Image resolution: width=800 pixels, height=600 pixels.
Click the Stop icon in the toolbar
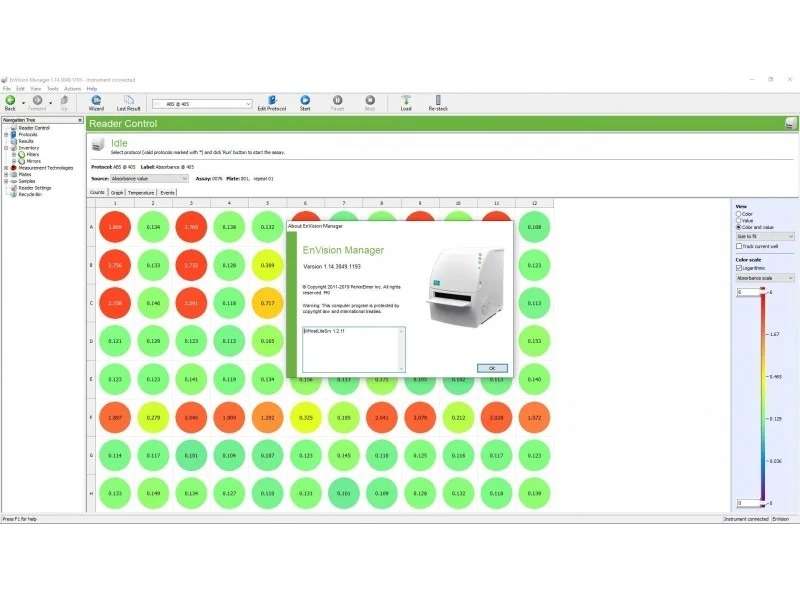coord(370,100)
